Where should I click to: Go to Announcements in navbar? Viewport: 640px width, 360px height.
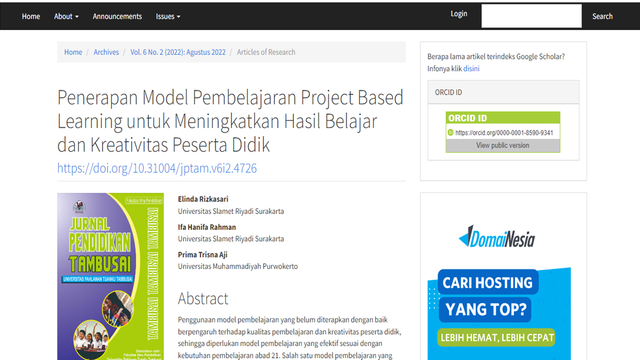coord(117,16)
